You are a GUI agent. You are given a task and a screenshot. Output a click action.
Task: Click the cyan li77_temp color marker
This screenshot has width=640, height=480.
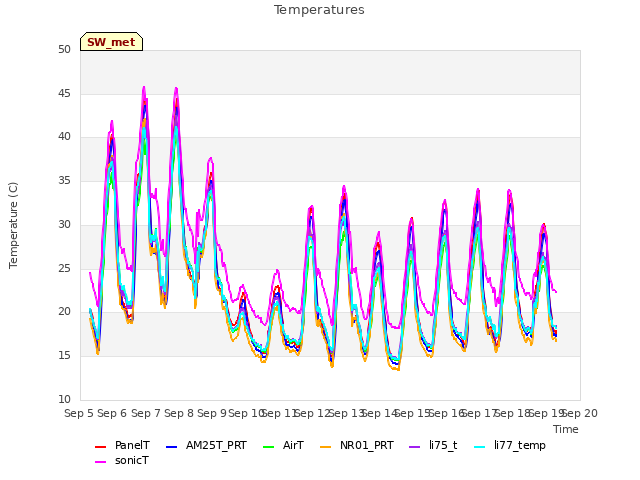(480, 447)
